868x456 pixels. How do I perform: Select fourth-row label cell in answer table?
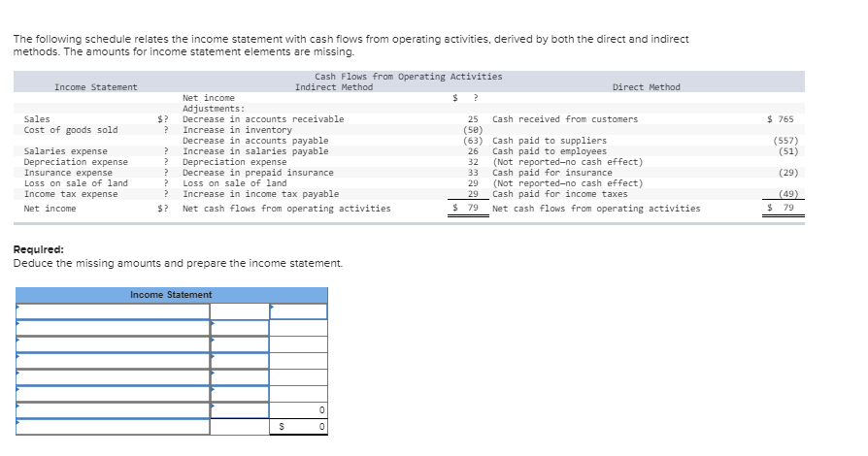click(113, 361)
